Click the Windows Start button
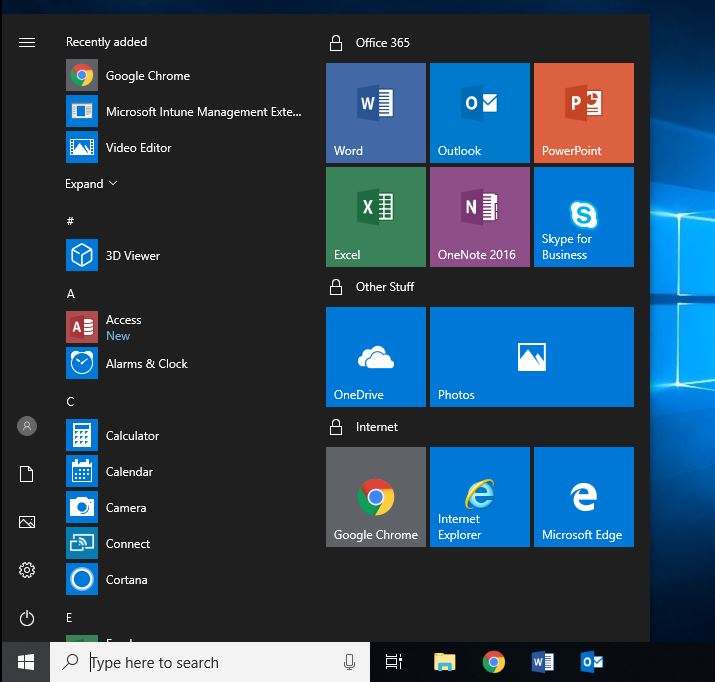This screenshot has height=682, width=715. click(x=26, y=662)
